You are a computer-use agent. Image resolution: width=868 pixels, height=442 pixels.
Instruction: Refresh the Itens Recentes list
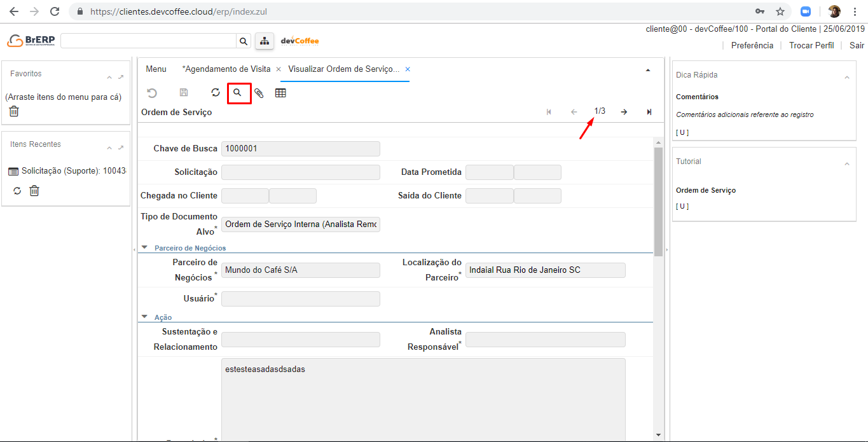[x=17, y=191]
